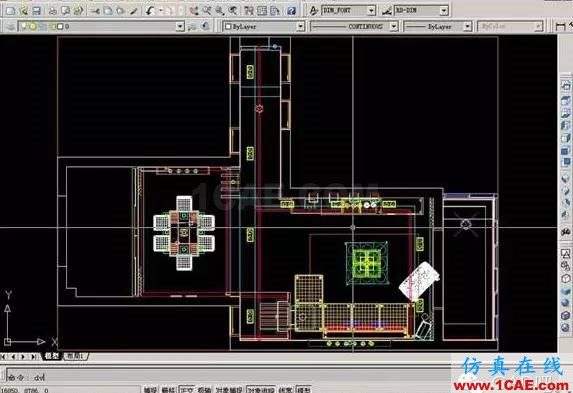Open the Properties palette icon
The height and width of the screenshot is (393, 573).
pos(249,11)
